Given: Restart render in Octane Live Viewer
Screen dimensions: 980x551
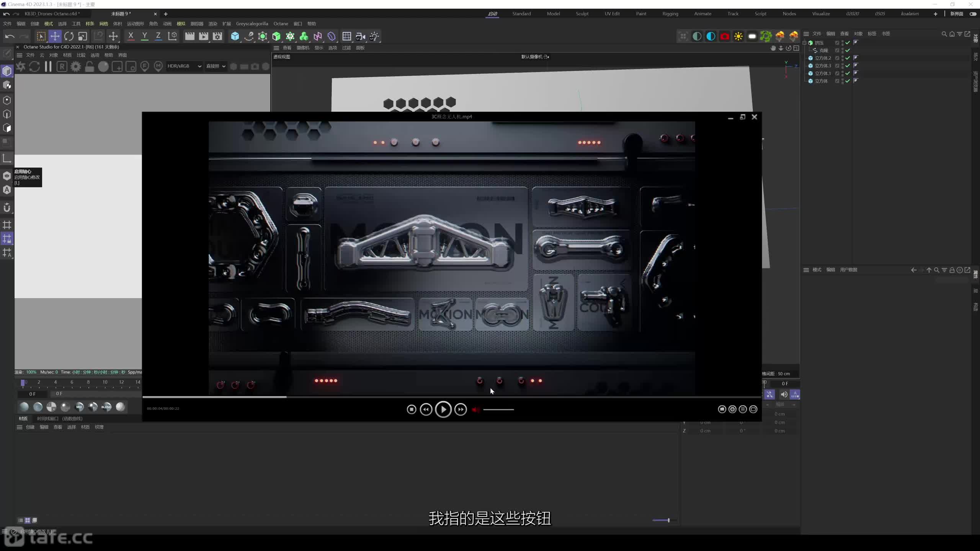Looking at the screenshot, I should pyautogui.click(x=34, y=67).
